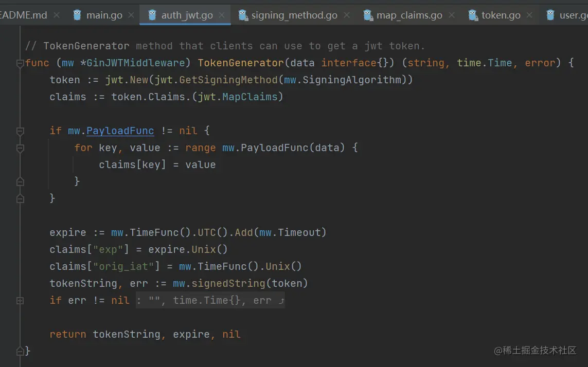
Task: Click on TokenGenerator function name in declaration
Action: [x=241, y=63]
